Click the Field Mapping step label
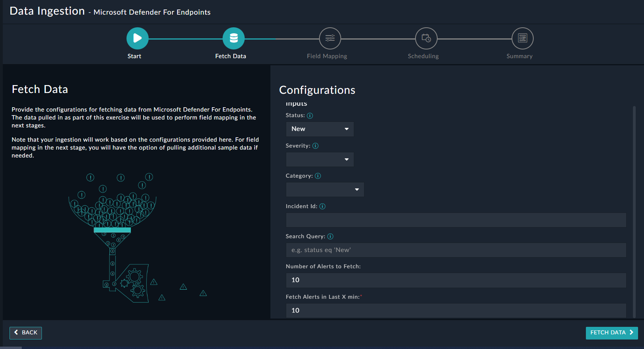The width and height of the screenshot is (644, 349). (x=327, y=56)
